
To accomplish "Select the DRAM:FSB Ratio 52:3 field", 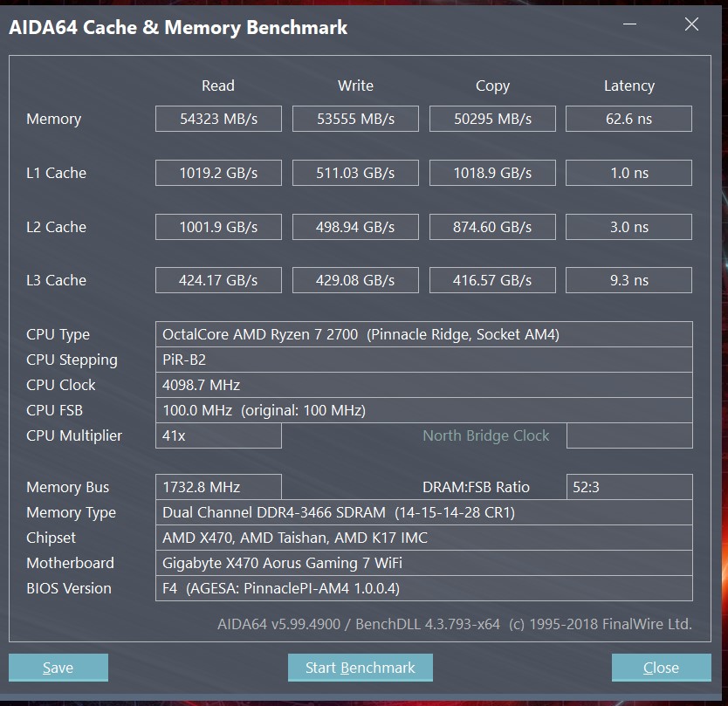I will point(629,487).
